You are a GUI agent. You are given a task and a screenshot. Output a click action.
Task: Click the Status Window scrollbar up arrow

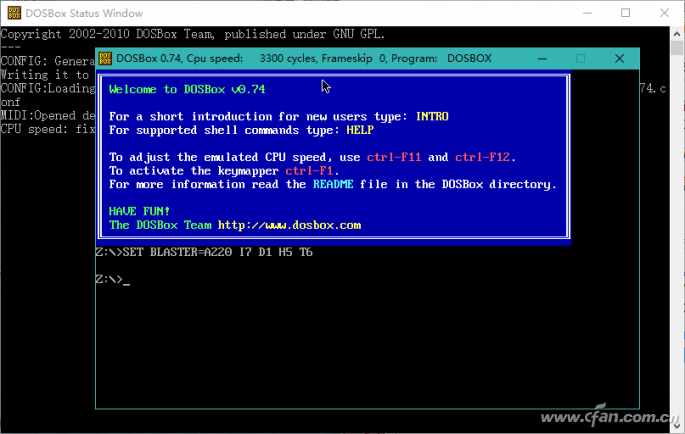click(677, 34)
